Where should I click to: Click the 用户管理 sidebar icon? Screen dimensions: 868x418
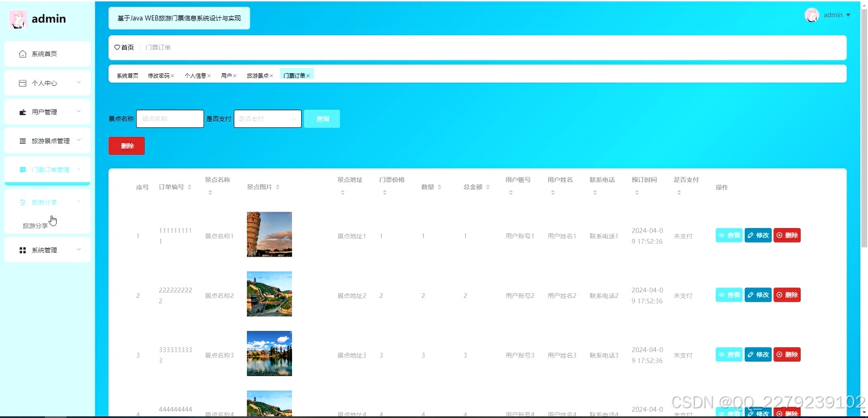point(21,112)
